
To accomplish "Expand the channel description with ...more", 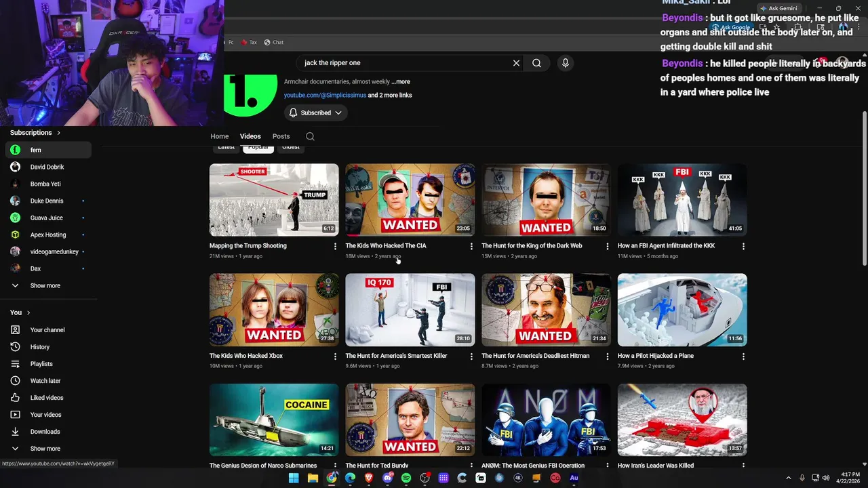I will click(x=401, y=81).
